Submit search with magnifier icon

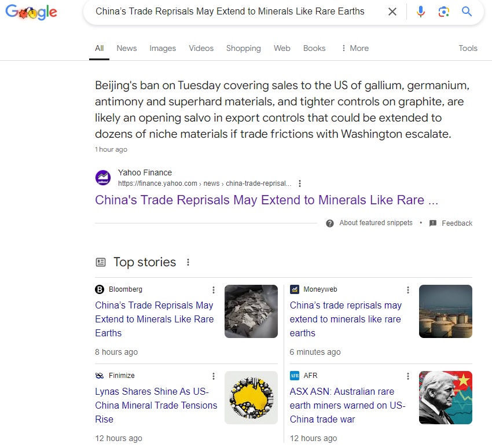click(x=467, y=12)
